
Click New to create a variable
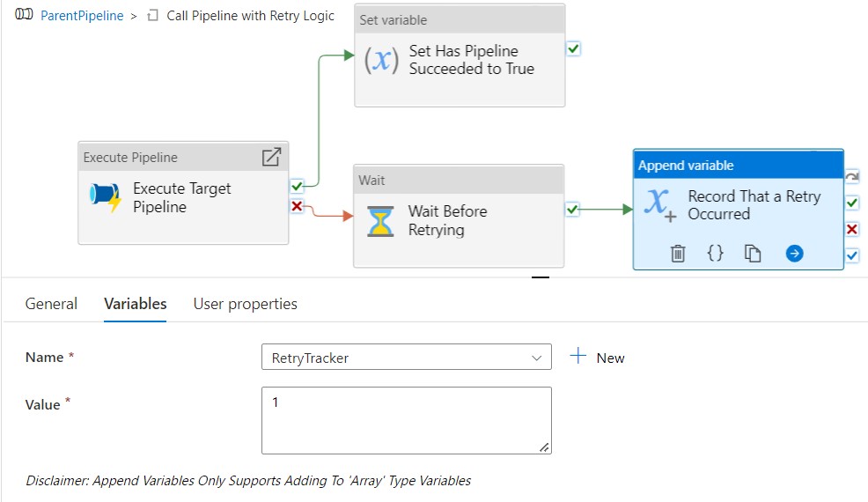point(598,358)
